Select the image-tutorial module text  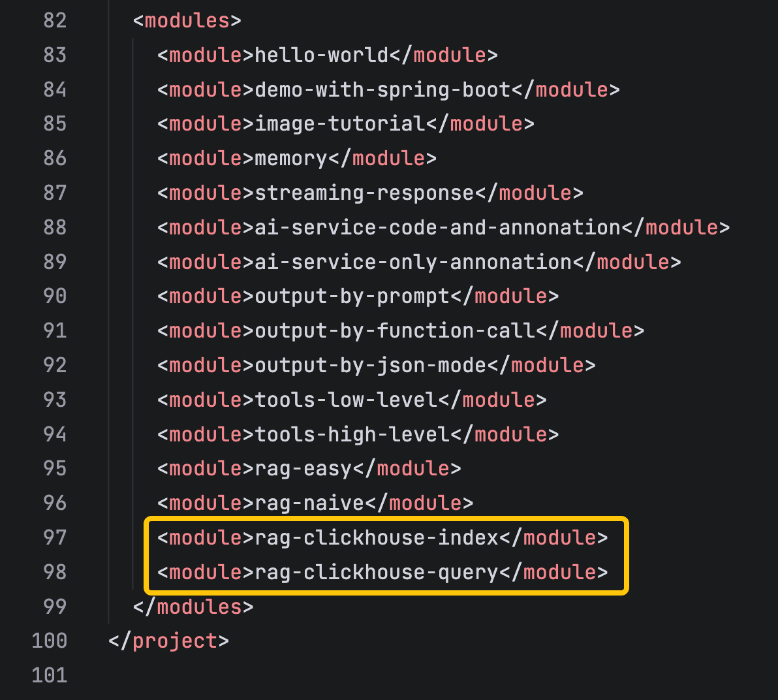pos(340,124)
